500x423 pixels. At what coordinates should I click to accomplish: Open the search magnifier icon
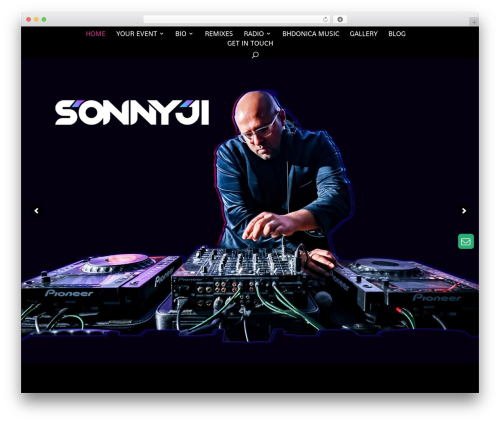(255, 55)
